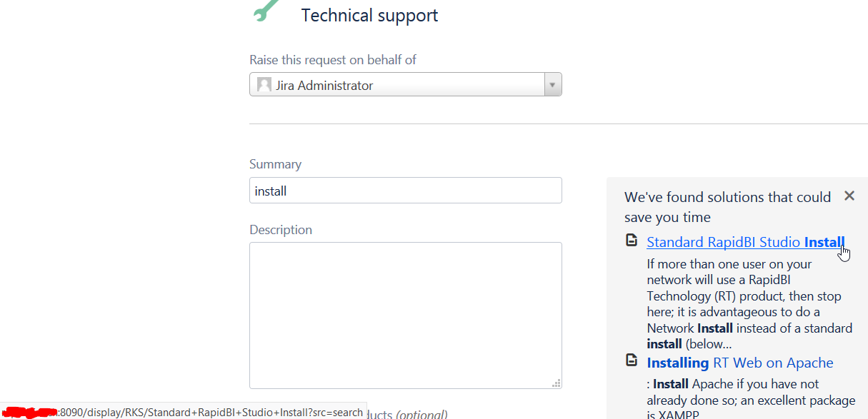The height and width of the screenshot is (419, 868).
Task: Click the green wrench Technical support icon
Action: click(266, 10)
